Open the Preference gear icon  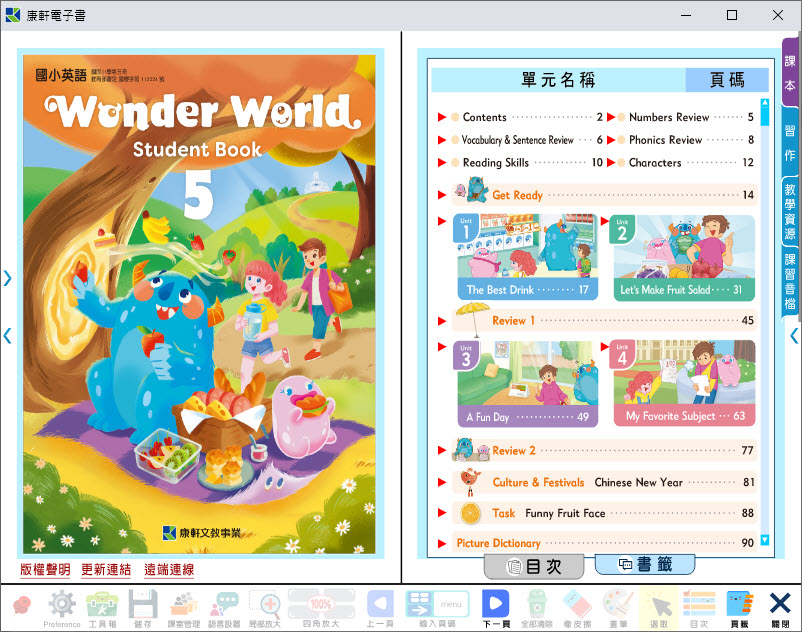[x=62, y=606]
